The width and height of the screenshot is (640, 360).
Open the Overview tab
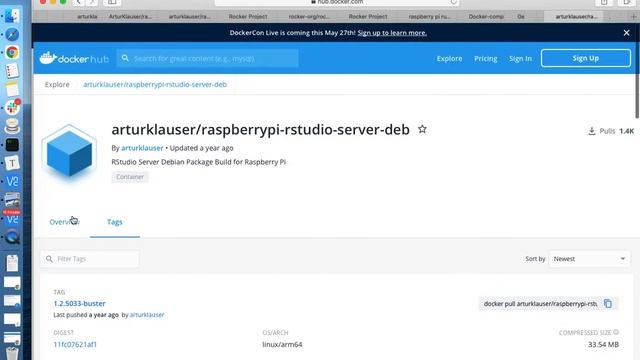[64, 222]
